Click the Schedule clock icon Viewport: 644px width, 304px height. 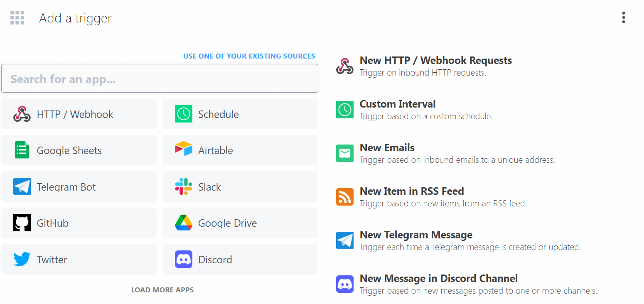(183, 114)
